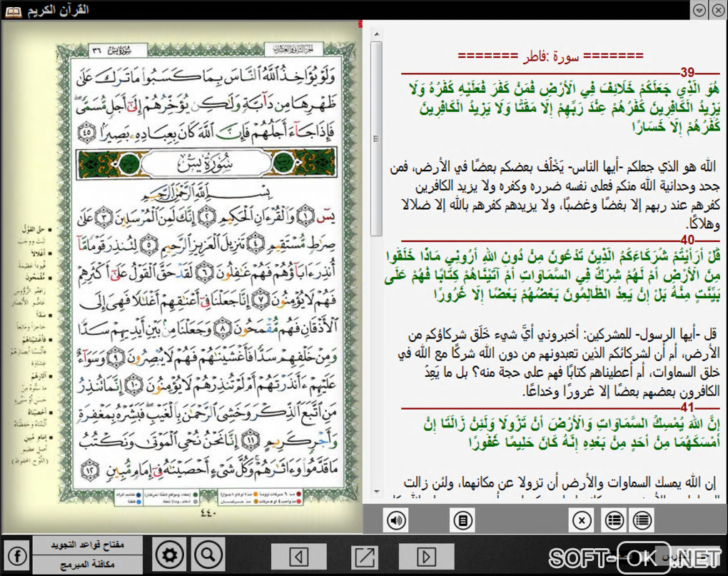Screen dimensions: 728x576
Task: Go to the page using right arrow button
Action: [426, 555]
